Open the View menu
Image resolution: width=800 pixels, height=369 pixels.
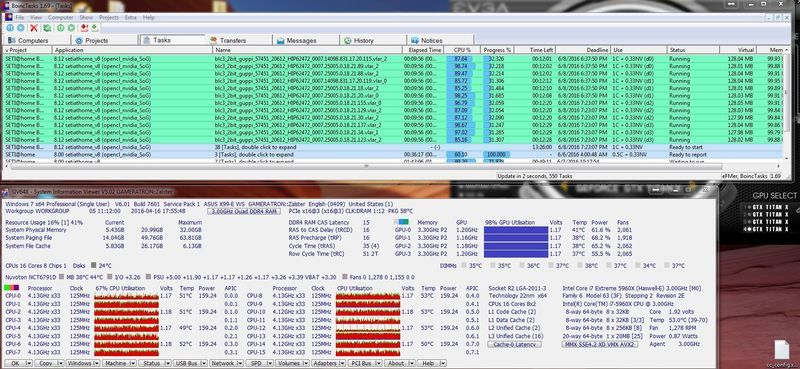click(x=36, y=17)
